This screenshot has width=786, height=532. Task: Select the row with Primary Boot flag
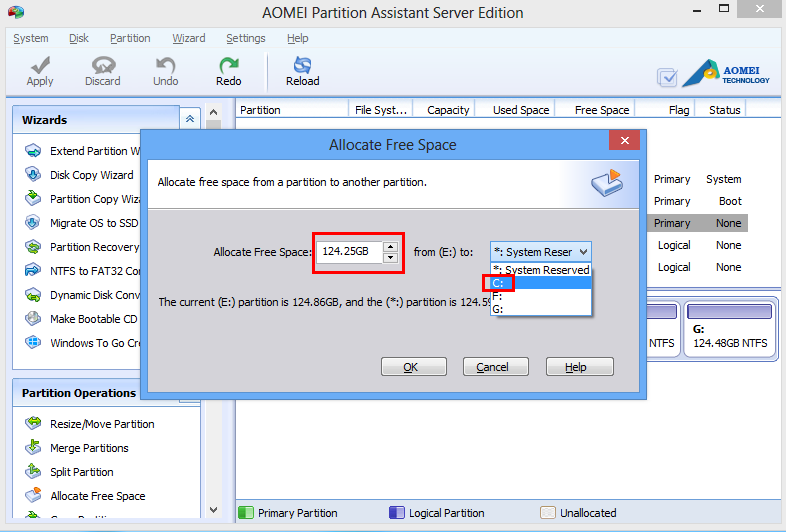click(697, 201)
